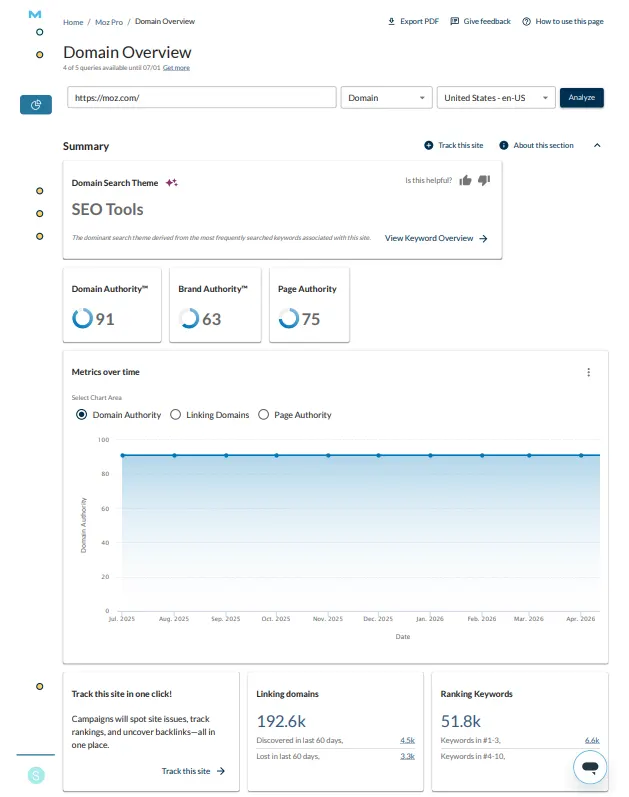Viewport: 629px width, 797px height.
Task: Click the Page Authority score 75
Action: (311, 319)
